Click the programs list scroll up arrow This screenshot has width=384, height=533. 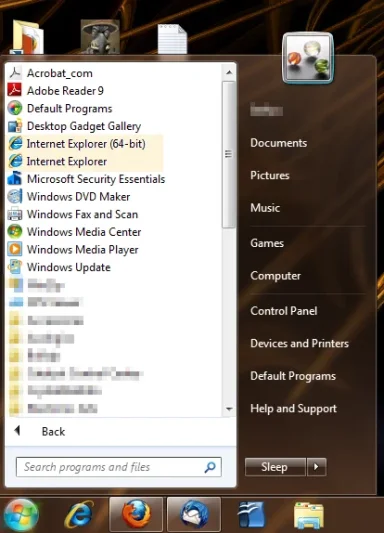229,72
